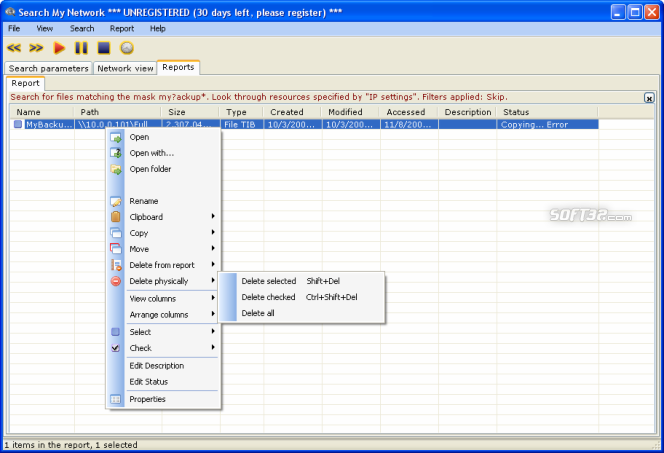
Task: Open the File menu
Action: (x=14, y=28)
